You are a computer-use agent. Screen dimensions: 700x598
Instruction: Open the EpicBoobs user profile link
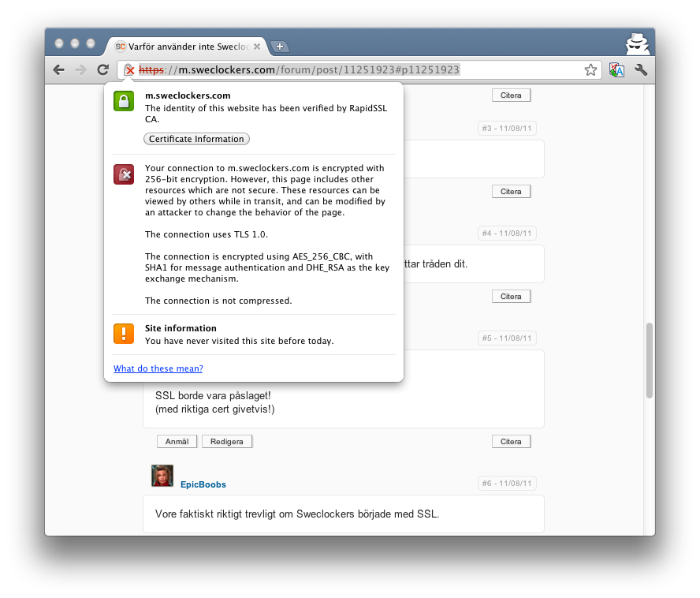pos(203,484)
